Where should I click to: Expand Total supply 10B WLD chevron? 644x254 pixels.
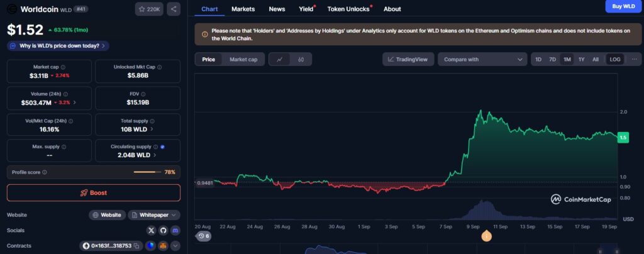tap(152, 129)
